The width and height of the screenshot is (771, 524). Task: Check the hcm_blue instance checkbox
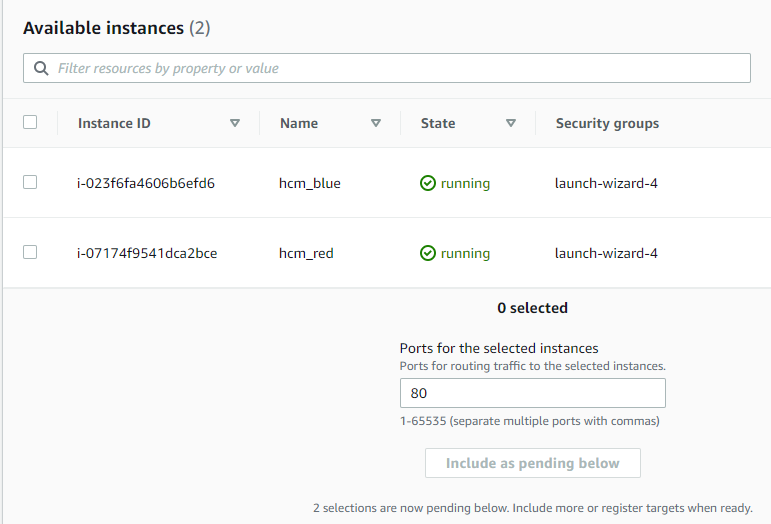click(x=30, y=182)
